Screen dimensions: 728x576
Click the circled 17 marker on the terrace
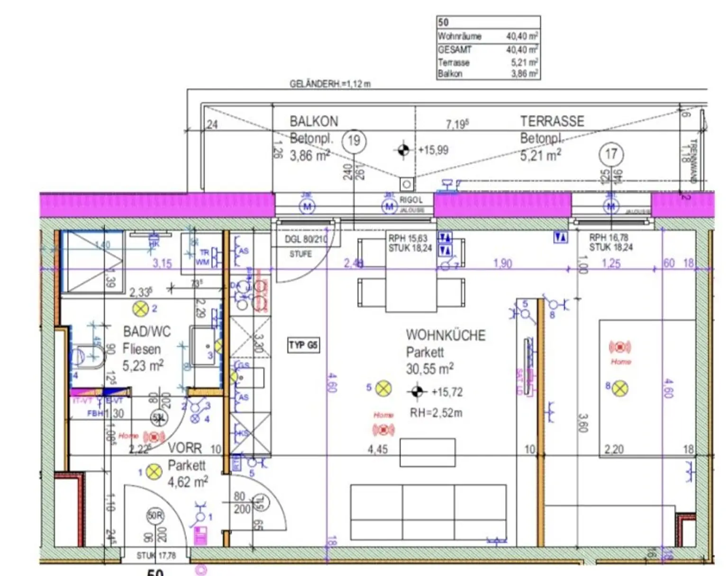click(611, 154)
